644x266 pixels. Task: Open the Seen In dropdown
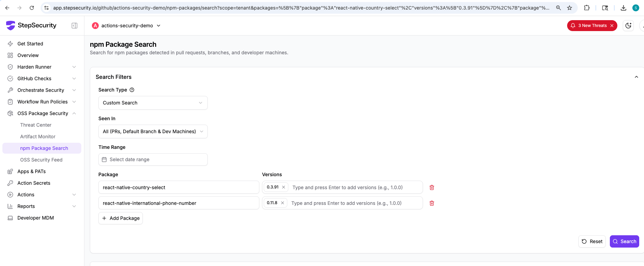[x=153, y=131]
